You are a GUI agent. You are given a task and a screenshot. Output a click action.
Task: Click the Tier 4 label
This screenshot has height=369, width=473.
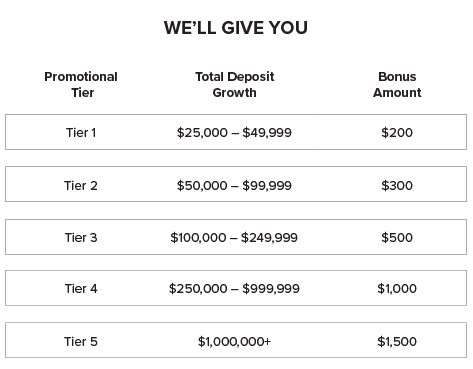click(x=81, y=289)
